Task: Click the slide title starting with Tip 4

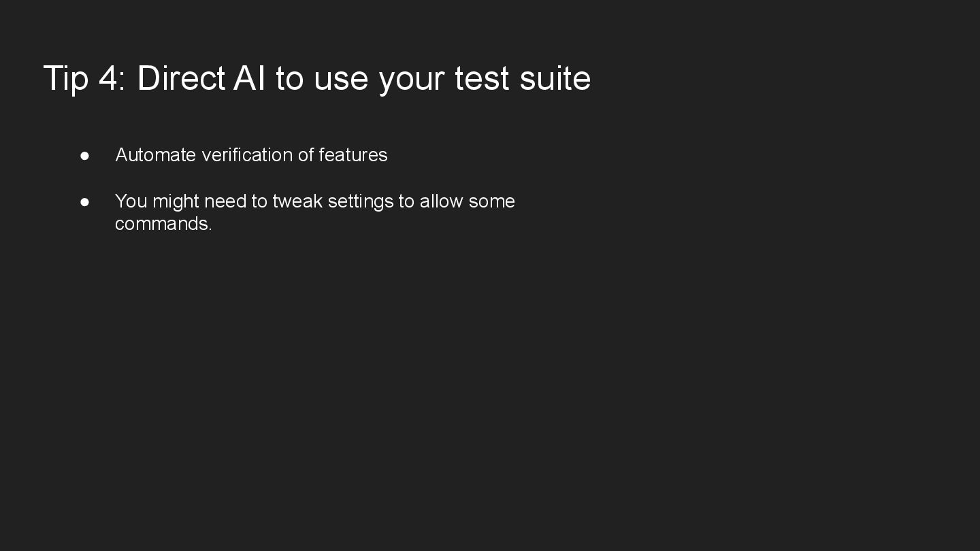Action: click(316, 78)
